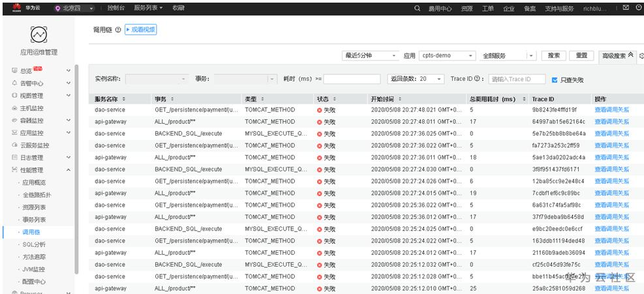Open 工单 in the top bar

pos(488,8)
